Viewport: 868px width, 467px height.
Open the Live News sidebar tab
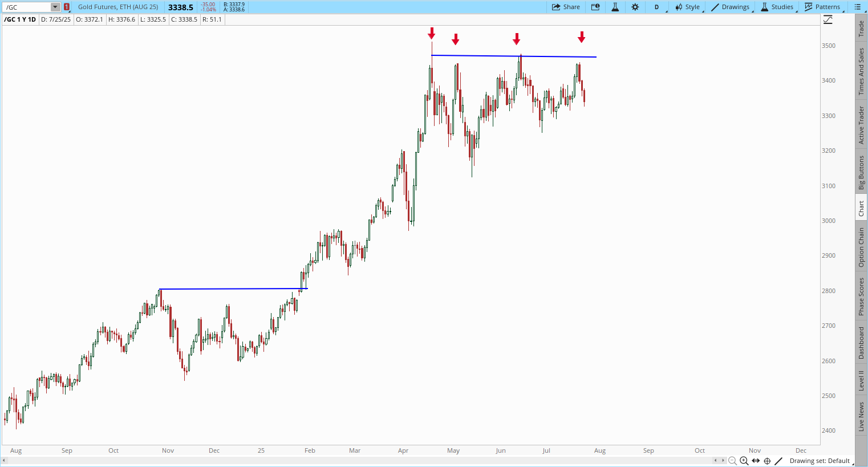point(861,416)
